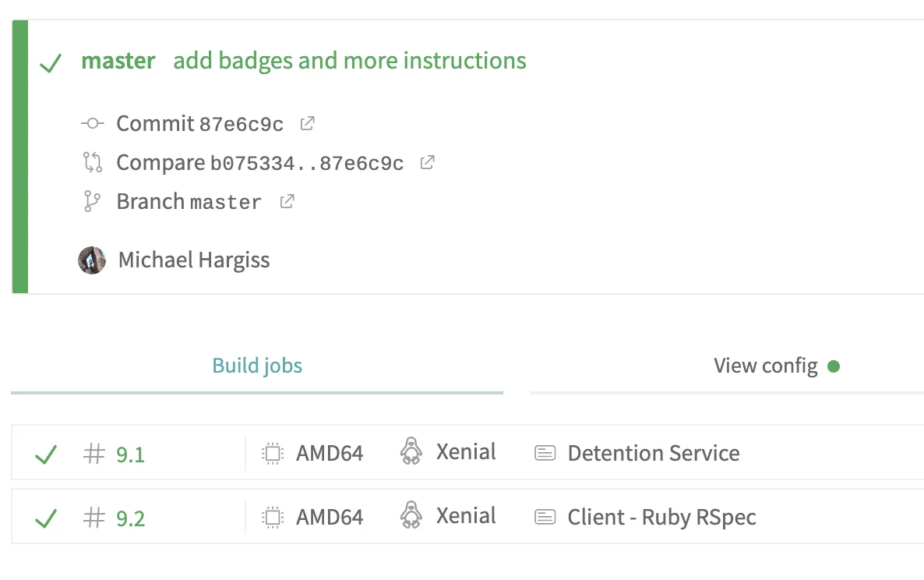Click the compare arrows icon
924x580 pixels.
[x=92, y=162]
